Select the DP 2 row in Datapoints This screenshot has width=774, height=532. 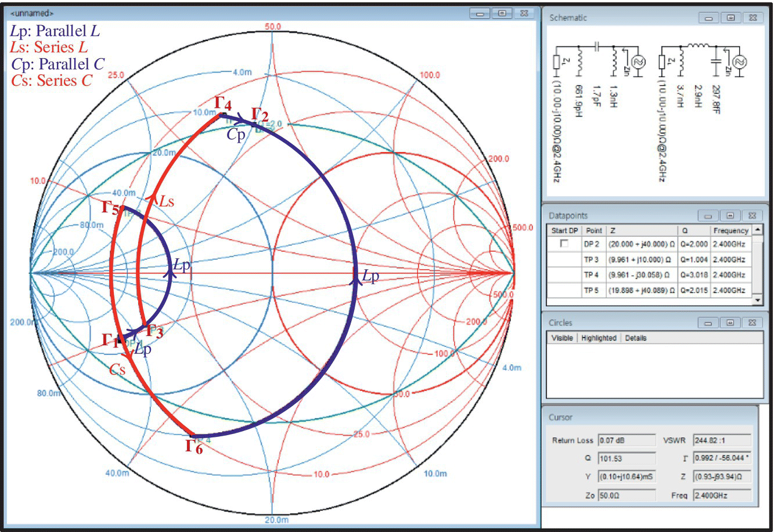click(x=650, y=244)
